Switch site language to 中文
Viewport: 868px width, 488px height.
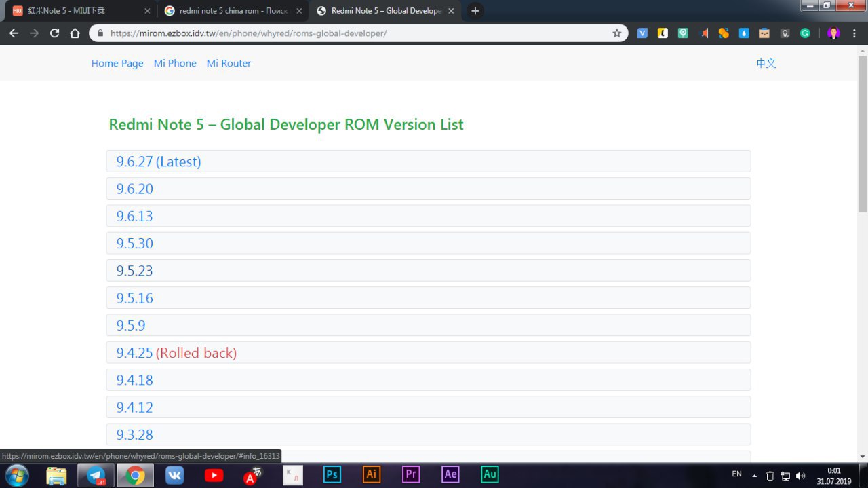click(766, 63)
